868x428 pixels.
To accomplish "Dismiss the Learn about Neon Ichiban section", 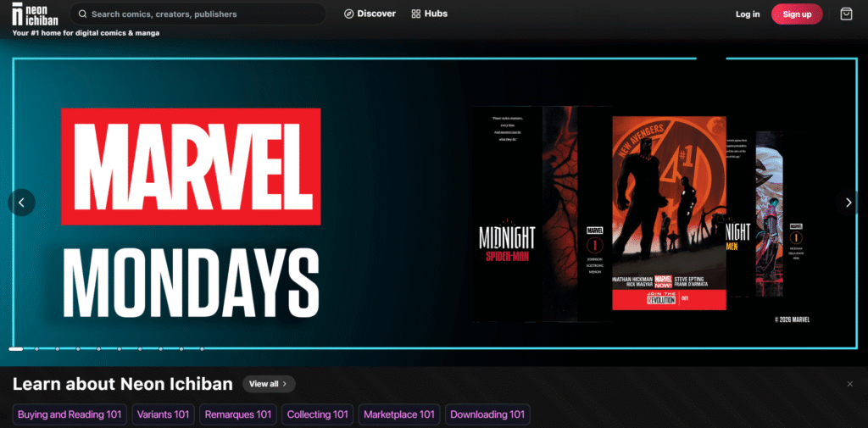I will coord(849,384).
